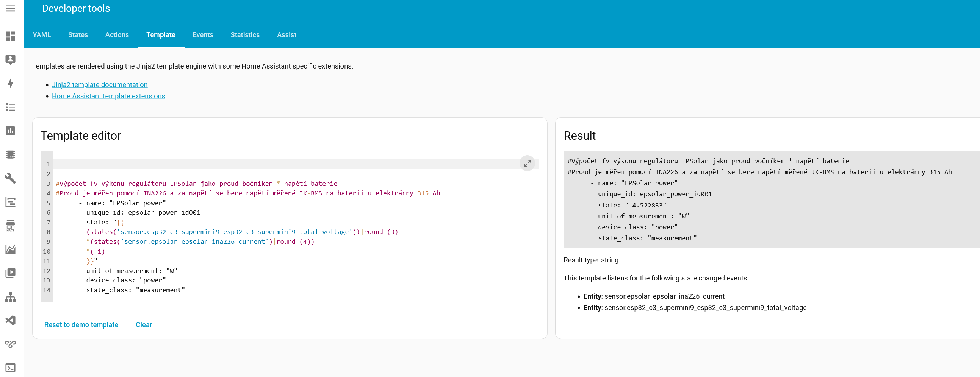Viewport: 980px width, 377px height.
Task: Click the Template editor heading
Action: coord(81,136)
